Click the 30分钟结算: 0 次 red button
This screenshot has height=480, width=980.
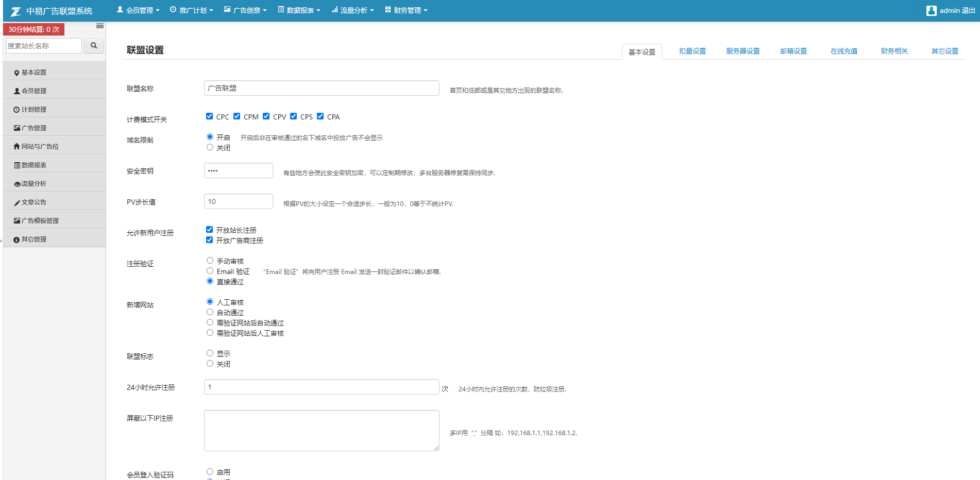tap(33, 29)
